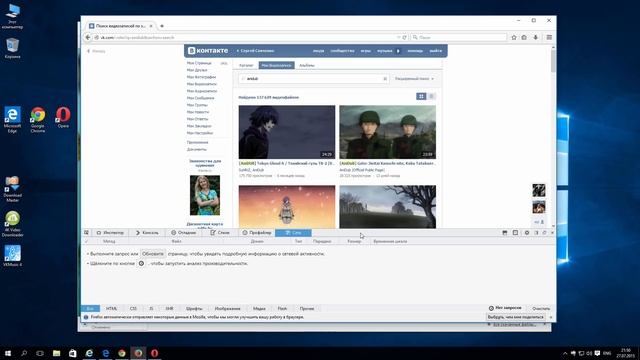Start performance analysis stopwatch button in Network panel
This screenshot has height=360, width=640.
(141, 263)
